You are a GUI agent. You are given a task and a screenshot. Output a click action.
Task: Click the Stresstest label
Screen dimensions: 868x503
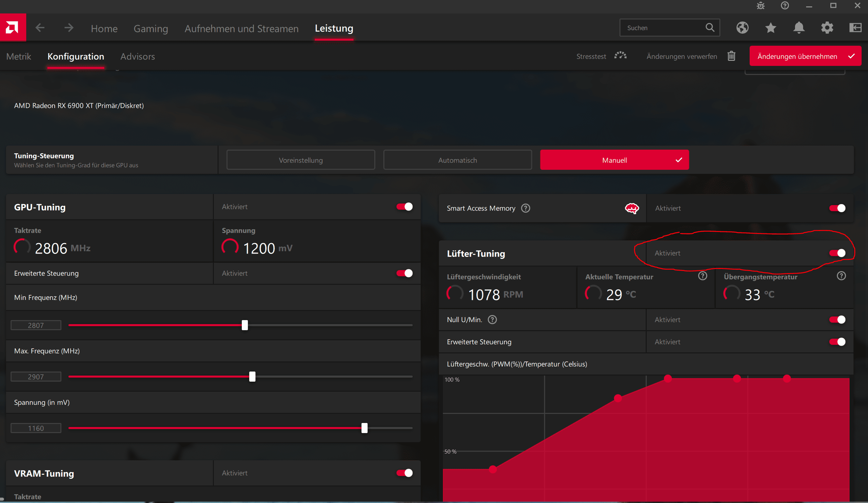[591, 56]
